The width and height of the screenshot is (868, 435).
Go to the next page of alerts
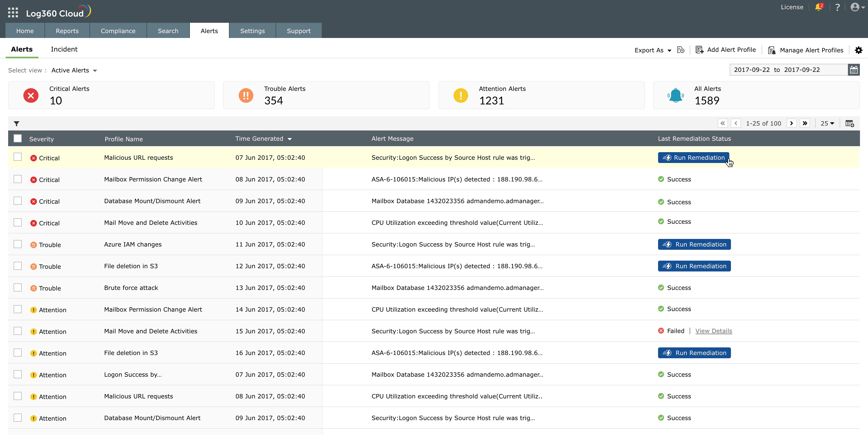[x=792, y=123]
